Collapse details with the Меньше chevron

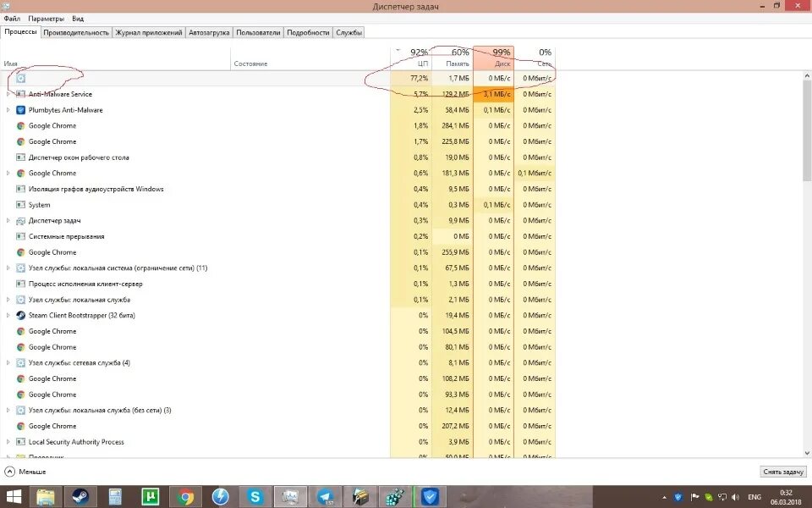pyautogui.click(x=9, y=472)
